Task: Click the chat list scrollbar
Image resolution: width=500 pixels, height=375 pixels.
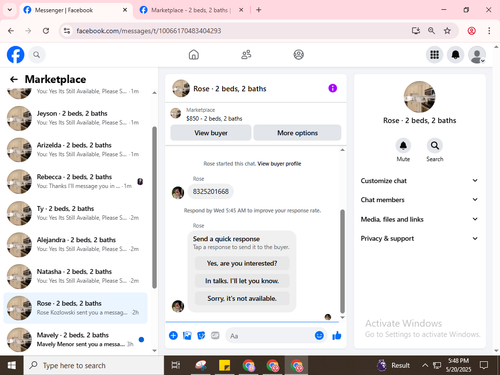Action: [154, 207]
